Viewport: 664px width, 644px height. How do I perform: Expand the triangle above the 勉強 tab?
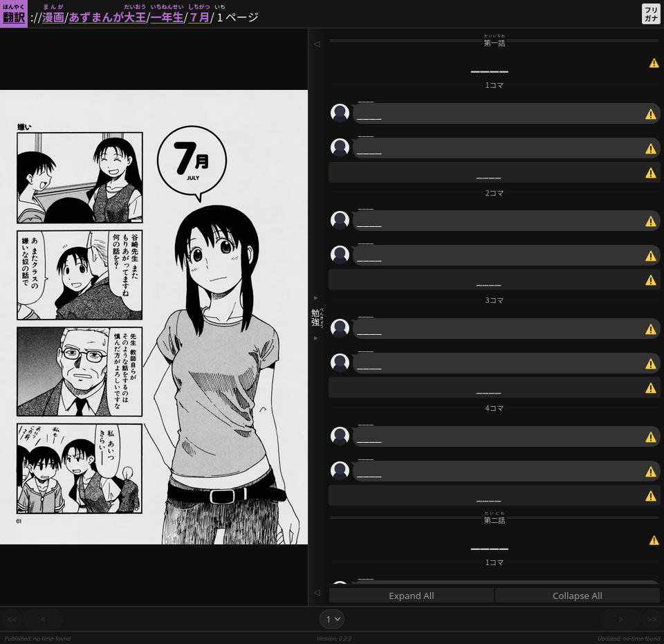(x=316, y=297)
